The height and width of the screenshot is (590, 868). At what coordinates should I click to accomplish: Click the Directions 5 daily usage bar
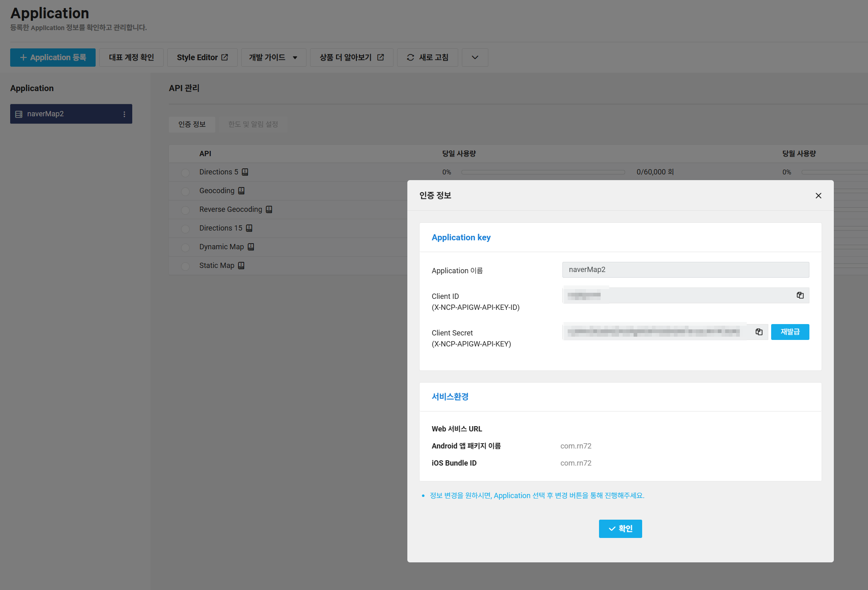tap(543, 172)
